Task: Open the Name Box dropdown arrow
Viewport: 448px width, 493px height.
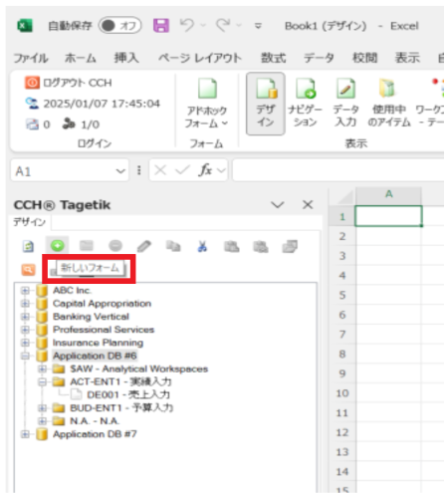Action: point(120,171)
